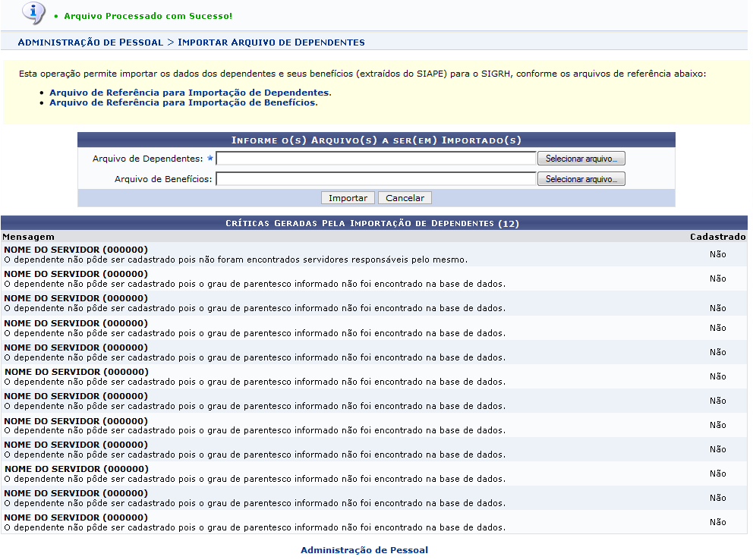The image size is (753, 560).
Task: Click the Críticas Geradas table title bar
Action: point(372,224)
